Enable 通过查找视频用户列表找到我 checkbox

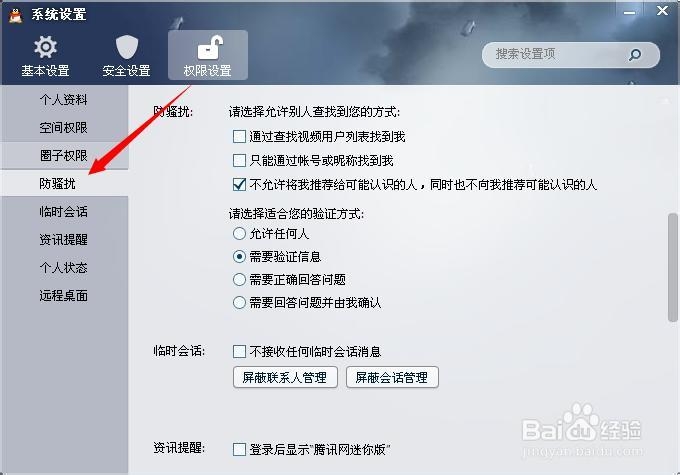239,137
